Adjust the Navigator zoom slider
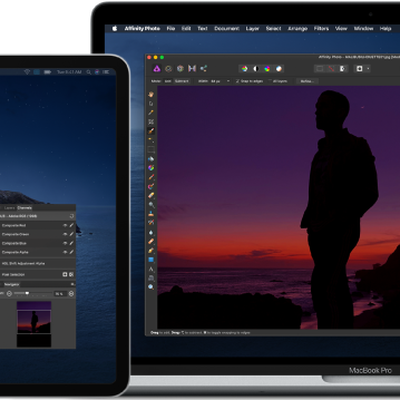Screen dimensions: 400x400 [x=27, y=294]
